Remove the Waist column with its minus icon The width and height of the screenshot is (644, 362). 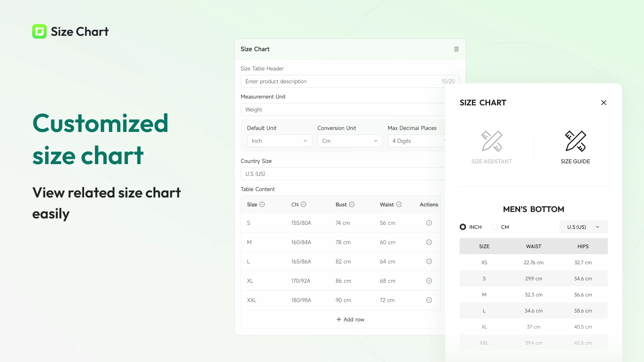[x=399, y=204]
